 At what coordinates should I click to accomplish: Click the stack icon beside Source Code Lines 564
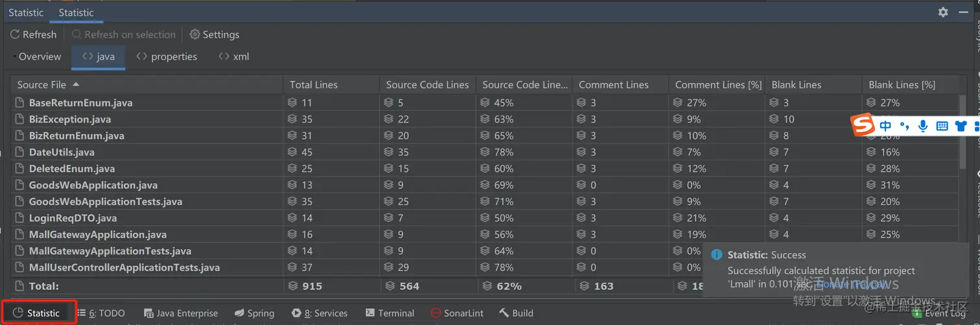390,285
